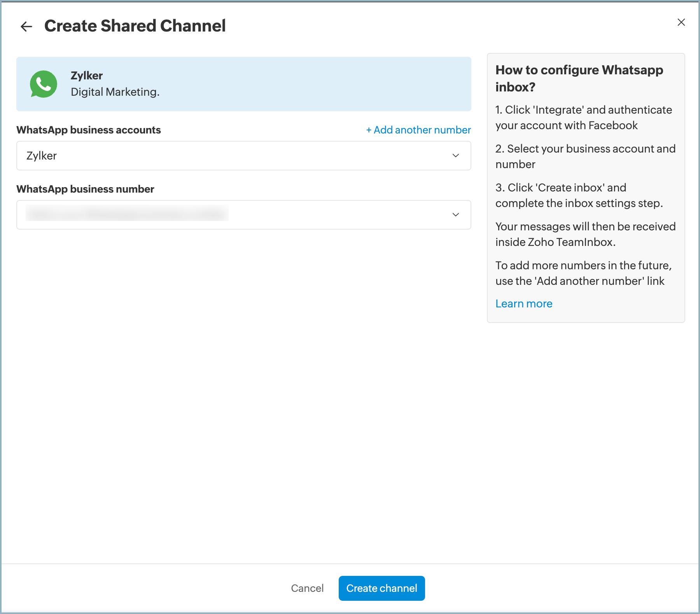Click the Zoho TeamInbox messages note
The image size is (700, 614).
tap(585, 234)
